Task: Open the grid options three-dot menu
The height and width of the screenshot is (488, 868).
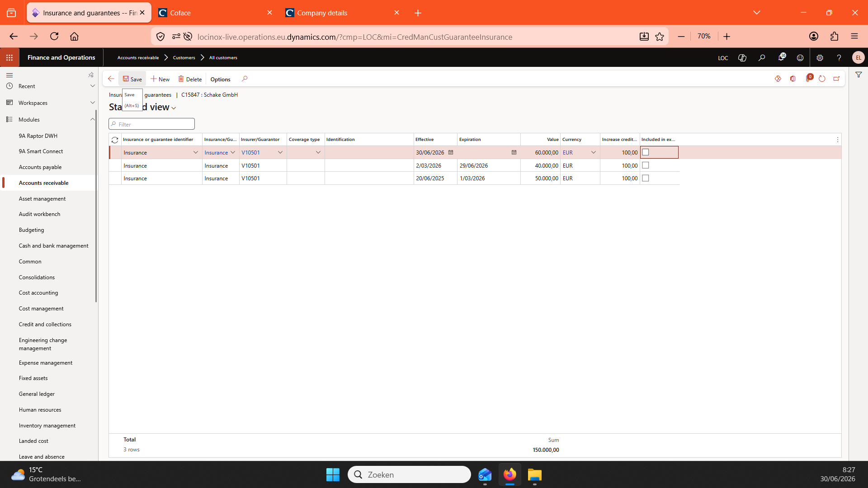Action: [x=837, y=140]
